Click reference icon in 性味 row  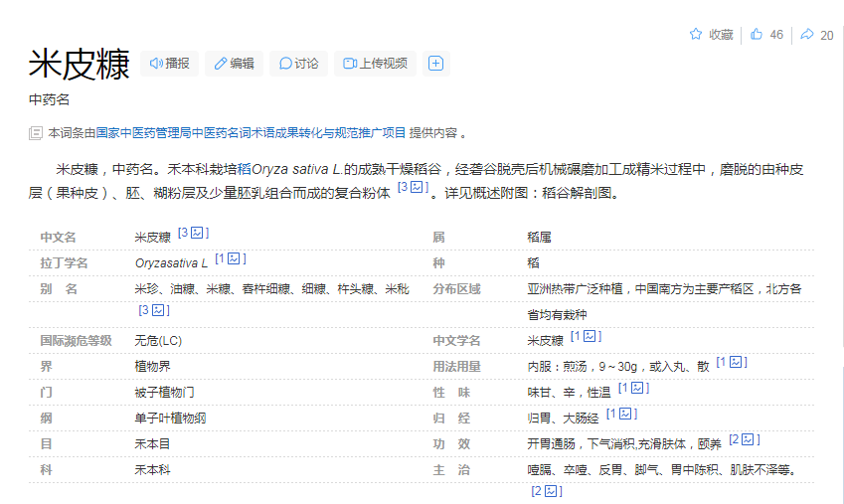click(638, 389)
